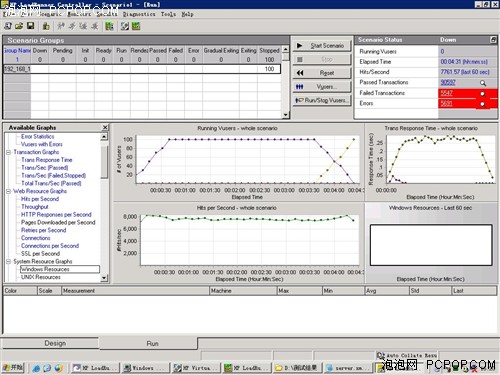Select Connections per Second item

(50, 246)
